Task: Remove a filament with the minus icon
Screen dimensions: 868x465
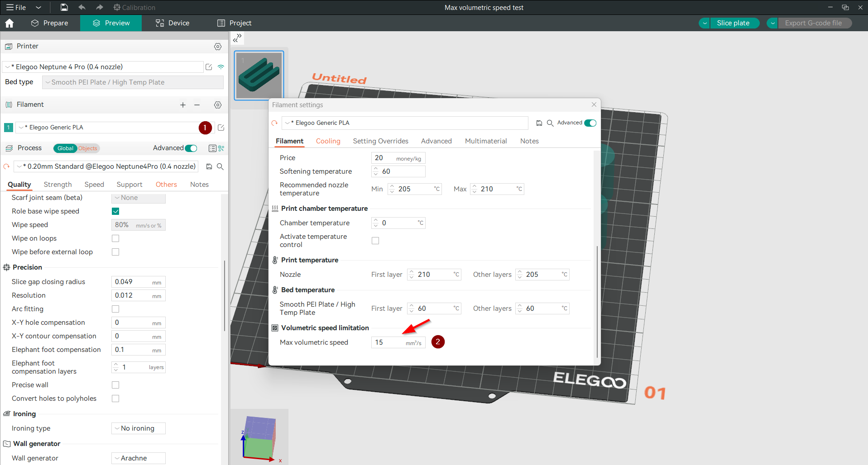Action: coord(197,105)
